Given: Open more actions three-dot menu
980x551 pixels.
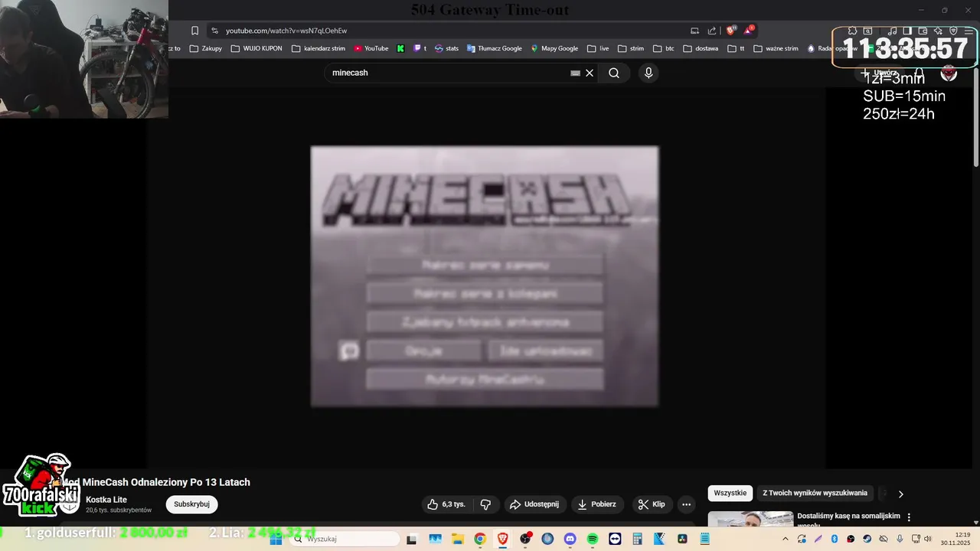Looking at the screenshot, I should (686, 504).
